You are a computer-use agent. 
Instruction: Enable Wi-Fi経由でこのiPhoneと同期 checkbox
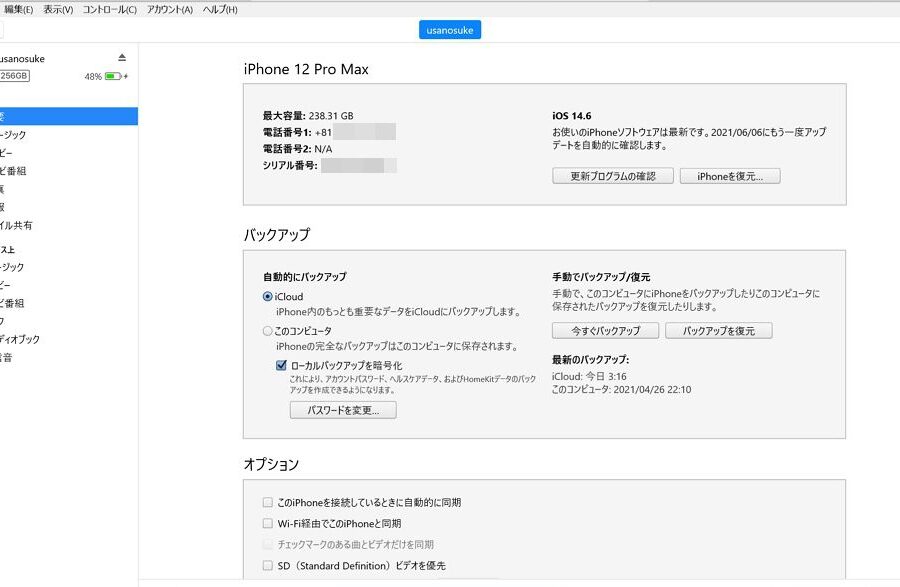click(267, 523)
